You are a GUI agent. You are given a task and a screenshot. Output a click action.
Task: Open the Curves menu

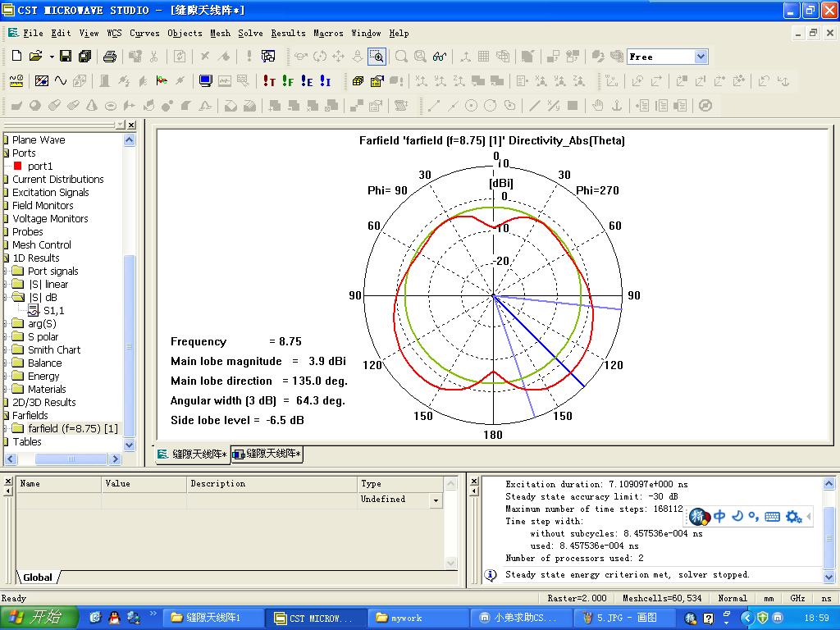click(x=144, y=33)
